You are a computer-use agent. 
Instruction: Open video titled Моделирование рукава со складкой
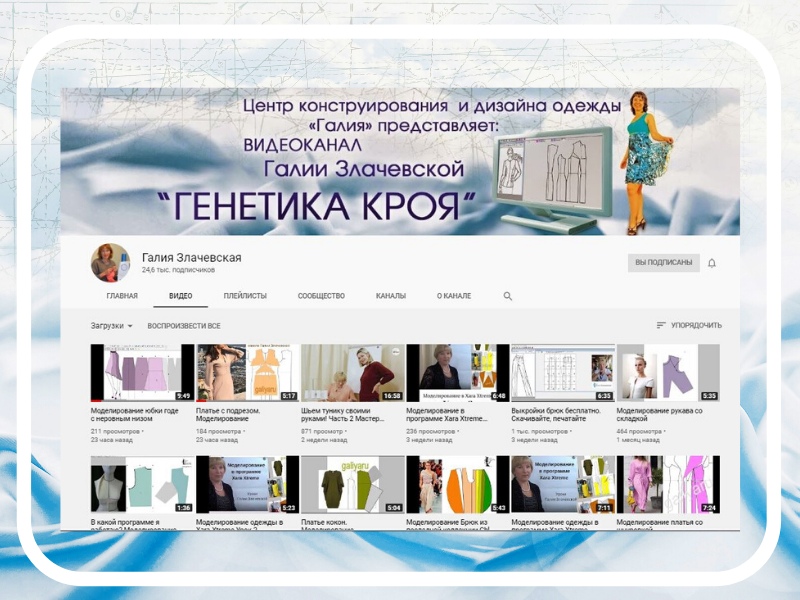pos(659,415)
